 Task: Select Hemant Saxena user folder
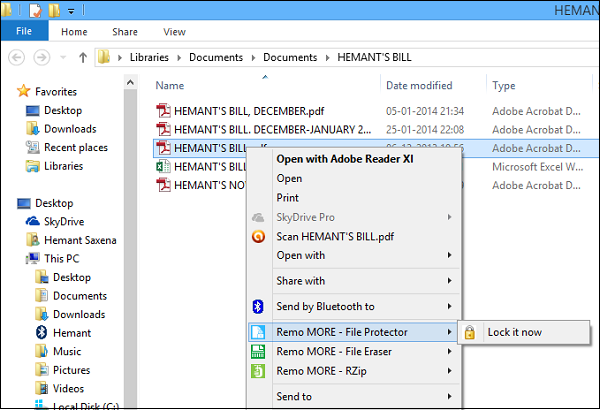coord(80,240)
